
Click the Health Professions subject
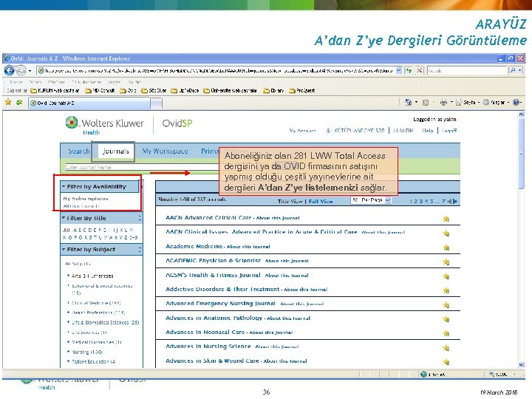[x=98, y=313]
